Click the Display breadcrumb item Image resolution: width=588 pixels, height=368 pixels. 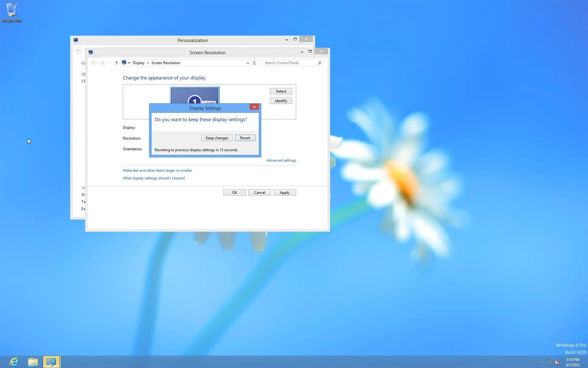point(138,63)
